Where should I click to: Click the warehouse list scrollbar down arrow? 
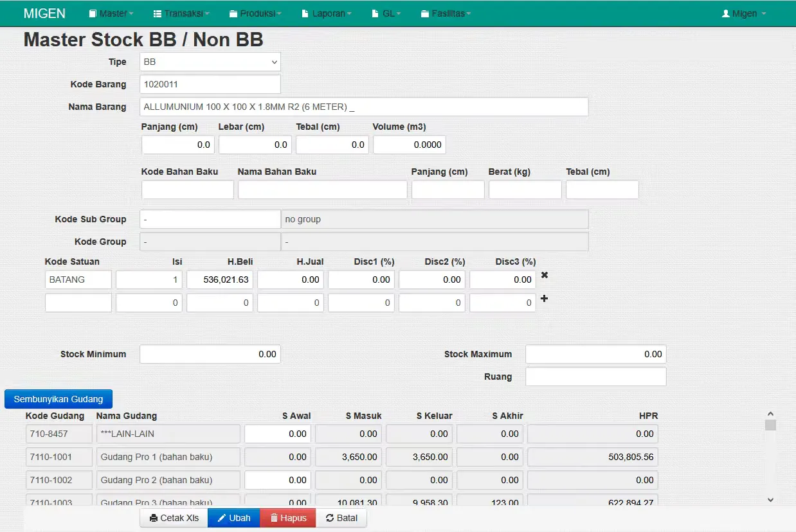point(770,499)
